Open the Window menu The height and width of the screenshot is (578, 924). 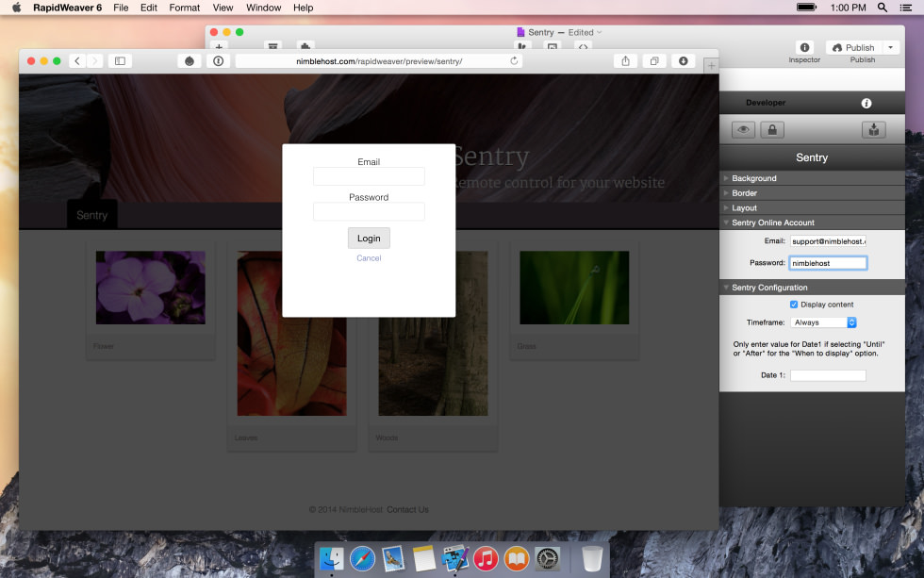(x=263, y=8)
